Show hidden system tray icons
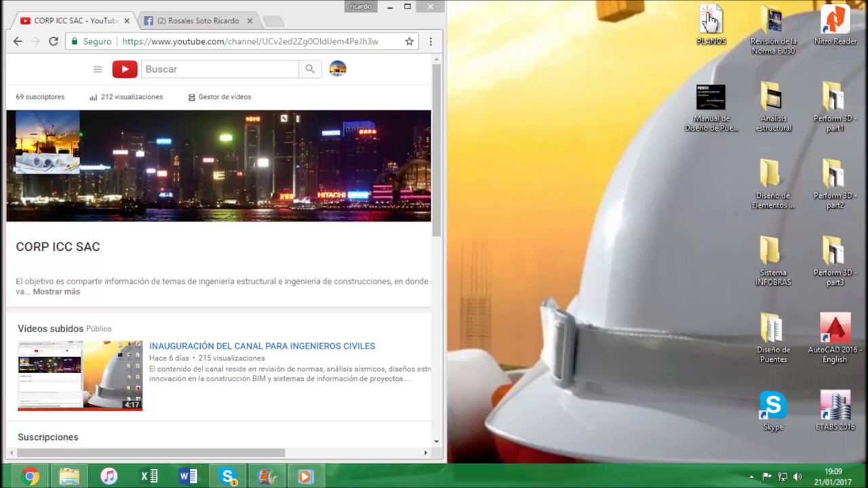This screenshot has height=488, width=868. (751, 477)
